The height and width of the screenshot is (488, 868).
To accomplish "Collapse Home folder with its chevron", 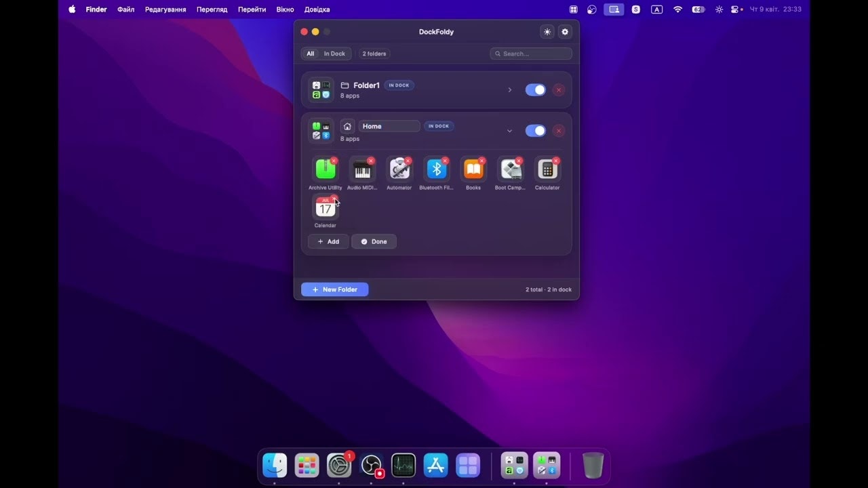I will [510, 131].
